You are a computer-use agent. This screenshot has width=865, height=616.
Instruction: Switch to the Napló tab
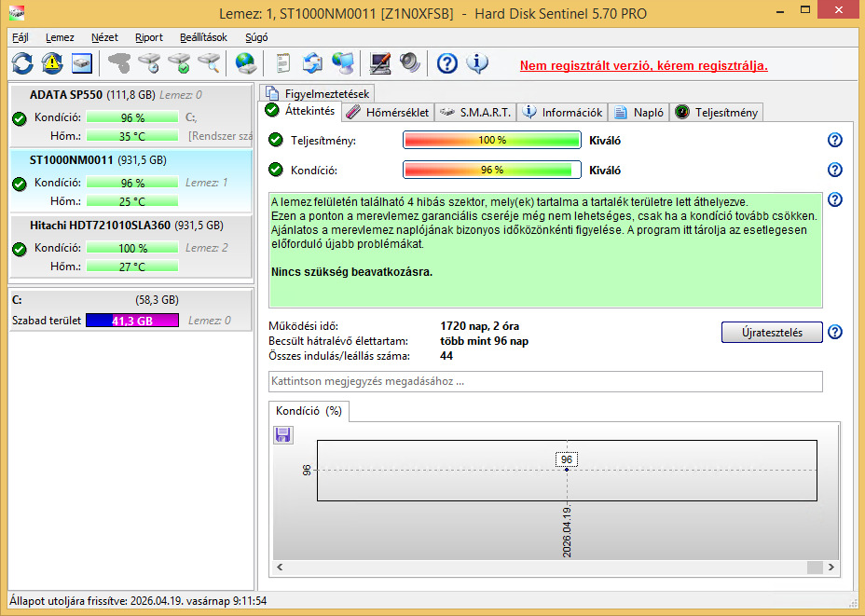(638, 113)
